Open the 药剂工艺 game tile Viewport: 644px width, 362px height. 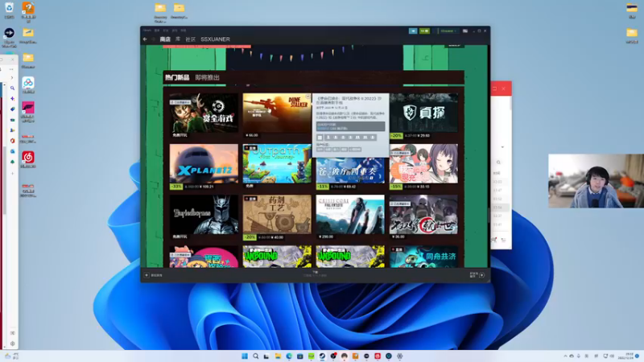tap(277, 214)
